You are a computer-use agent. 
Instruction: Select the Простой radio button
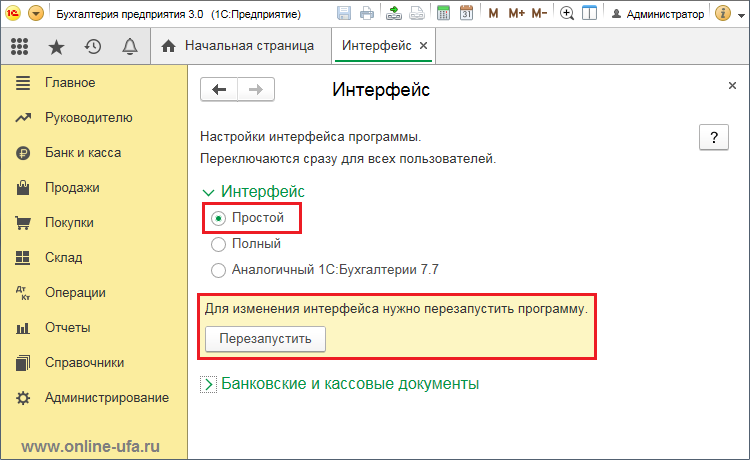point(219,219)
